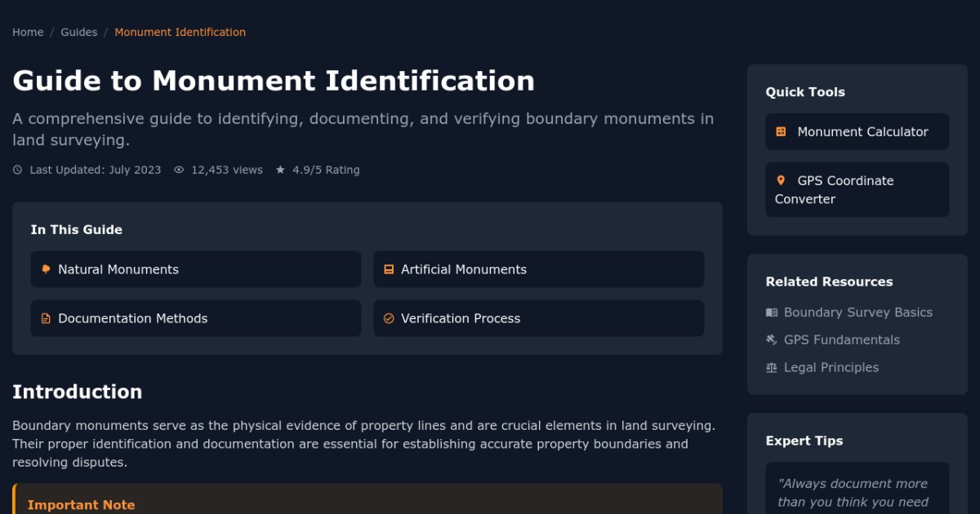Click the Important Note heading
Image resolution: width=980 pixels, height=514 pixels.
pos(82,505)
